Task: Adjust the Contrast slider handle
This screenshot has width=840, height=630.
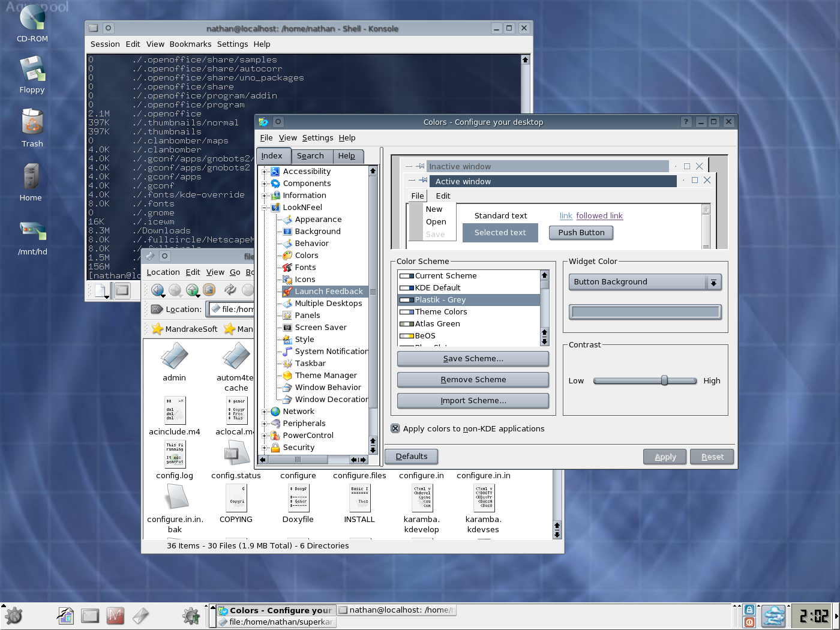Action: (664, 380)
